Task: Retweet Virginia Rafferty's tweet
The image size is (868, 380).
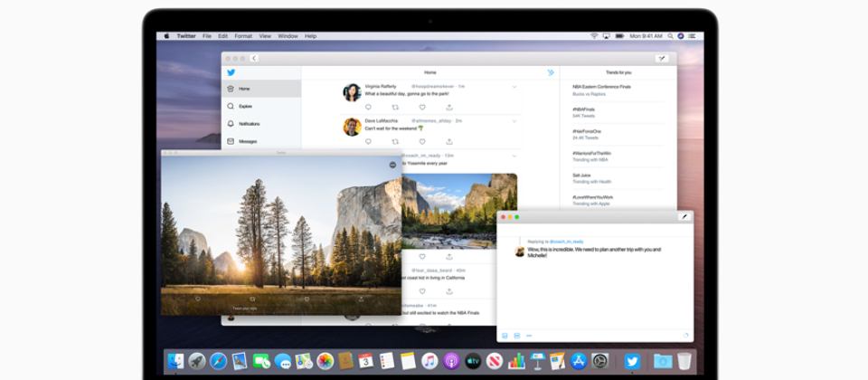Action: point(395,108)
